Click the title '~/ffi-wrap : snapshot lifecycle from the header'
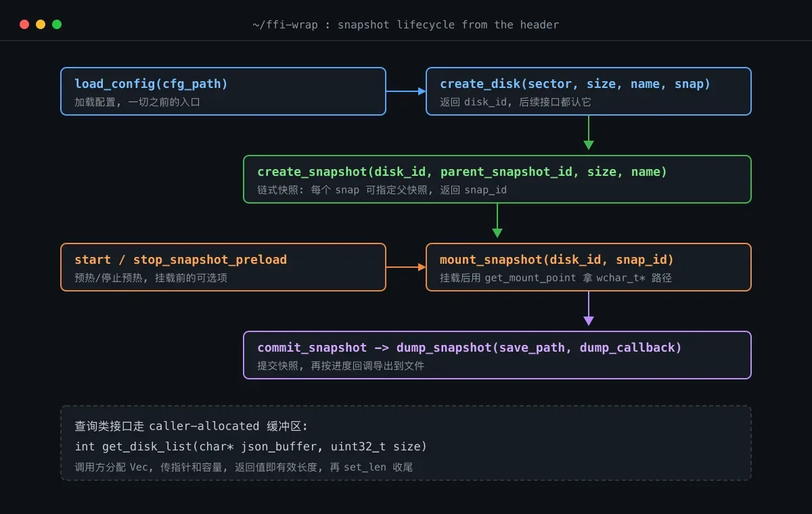Image resolution: width=812 pixels, height=514 pixels. (406, 25)
